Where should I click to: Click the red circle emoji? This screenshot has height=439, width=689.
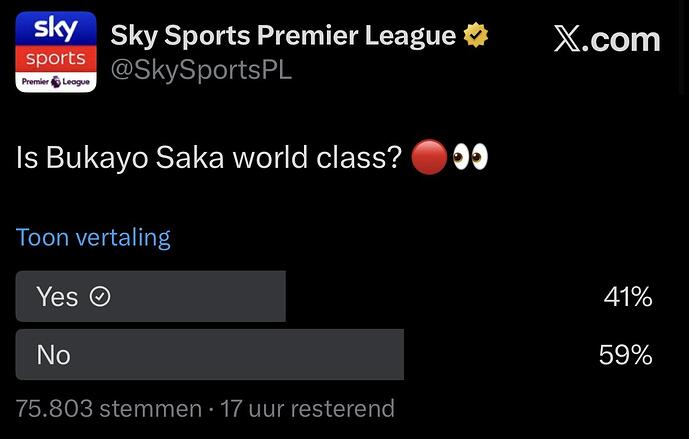(x=429, y=158)
